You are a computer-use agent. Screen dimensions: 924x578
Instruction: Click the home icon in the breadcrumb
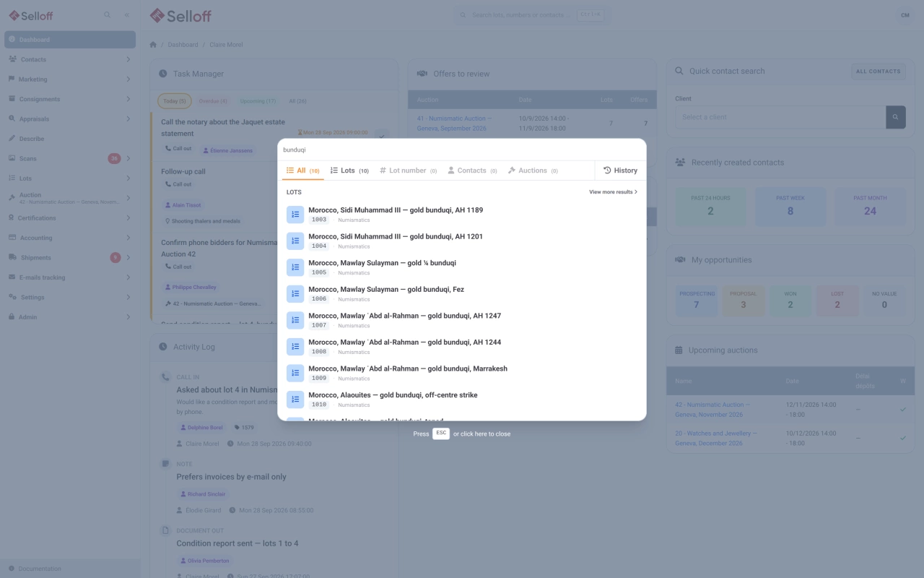pyautogui.click(x=153, y=45)
